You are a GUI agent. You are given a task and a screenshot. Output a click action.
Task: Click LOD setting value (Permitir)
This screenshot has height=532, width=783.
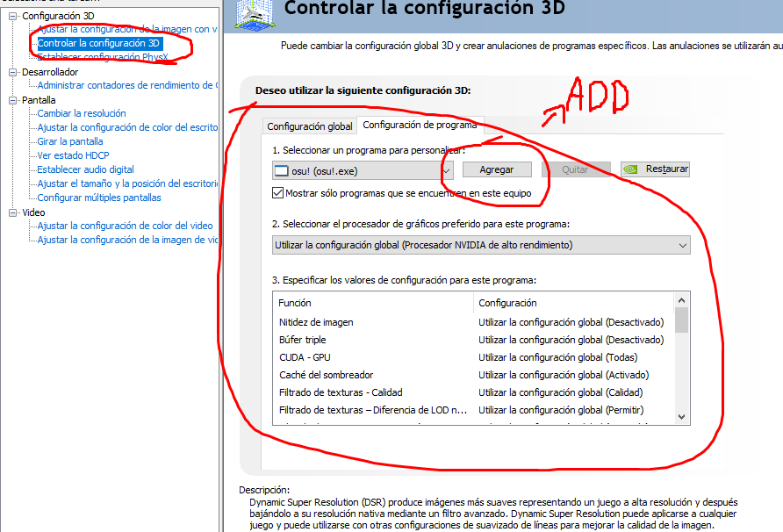[x=561, y=410]
